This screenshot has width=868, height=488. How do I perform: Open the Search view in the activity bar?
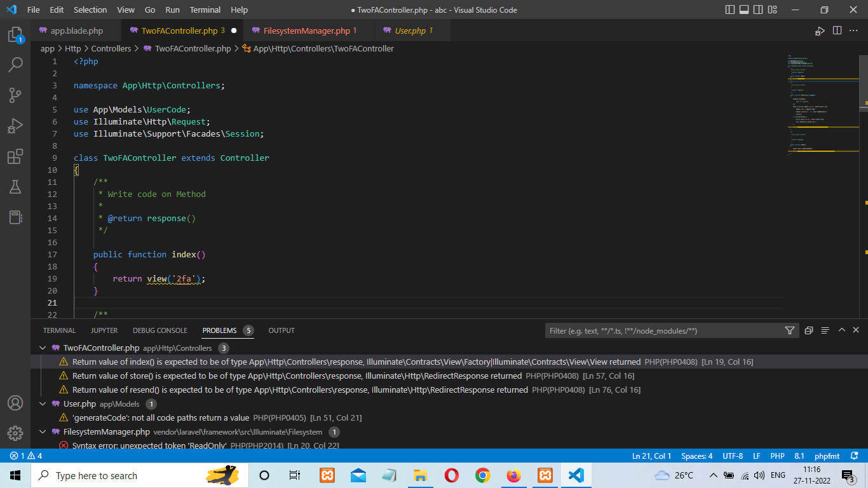[x=15, y=65]
